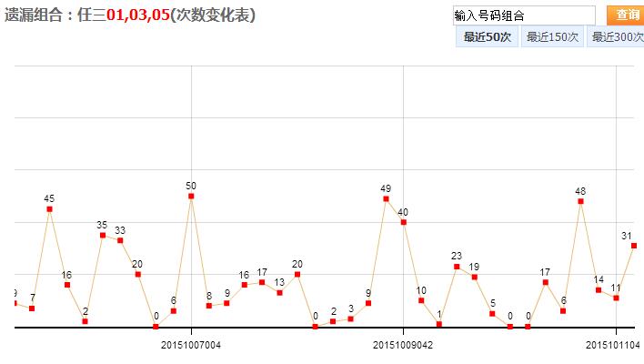Click the data point labeled 14

[599, 290]
